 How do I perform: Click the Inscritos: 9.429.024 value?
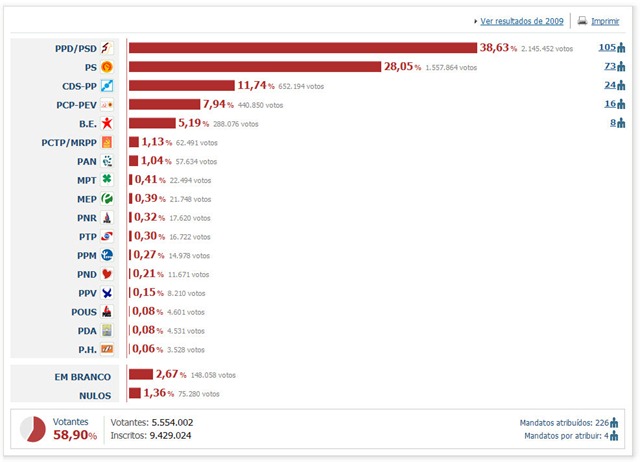(x=151, y=435)
